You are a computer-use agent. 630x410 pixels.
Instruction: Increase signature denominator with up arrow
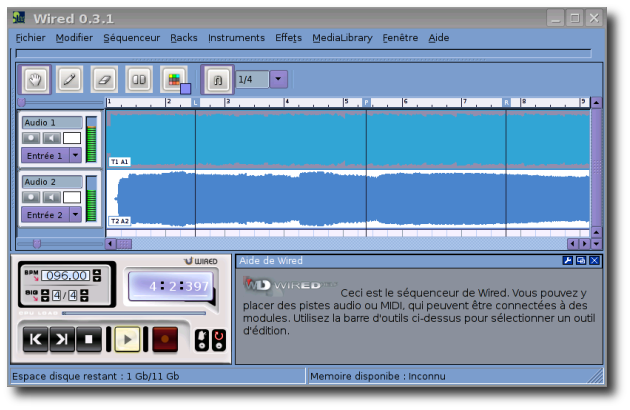[x=84, y=292]
